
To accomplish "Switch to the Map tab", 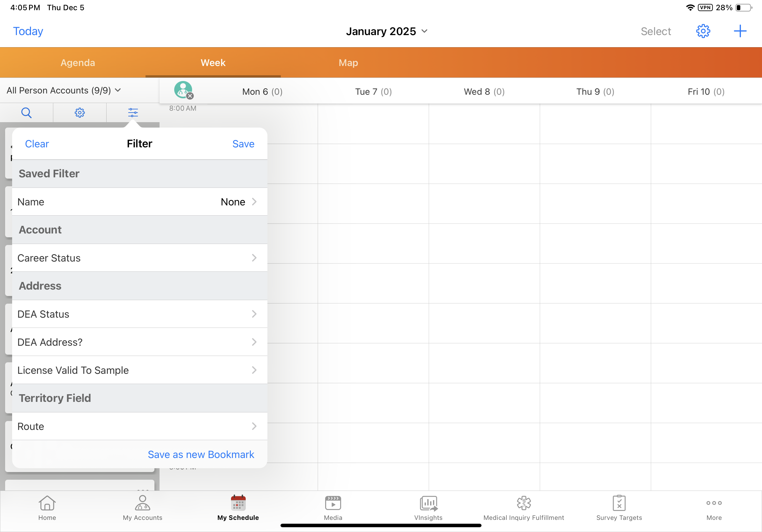I will 348,63.
